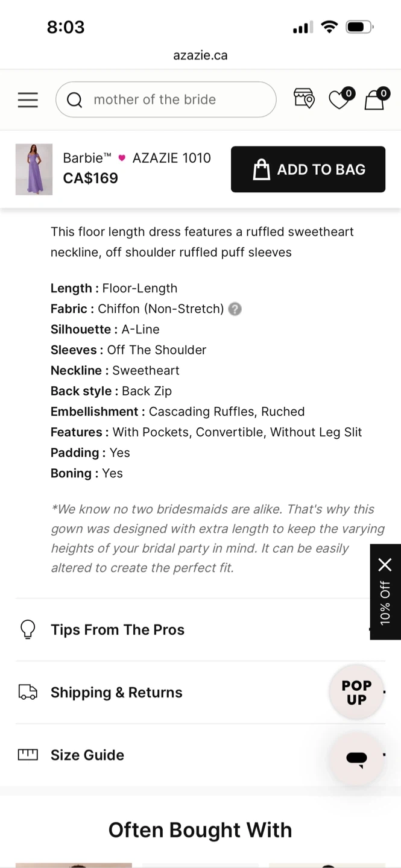
Task: Click the 10% Off side tab
Action: click(385, 603)
